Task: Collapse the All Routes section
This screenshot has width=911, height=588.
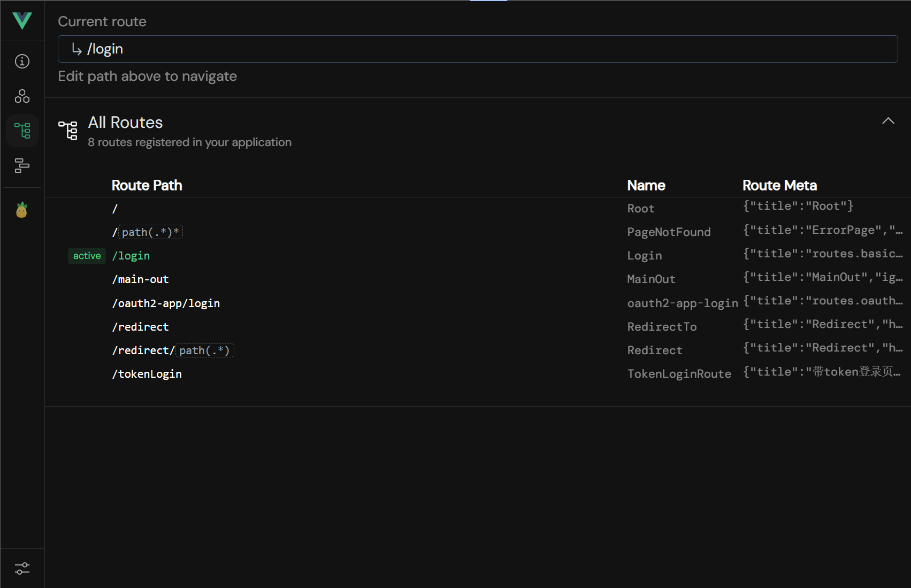Action: pos(888,121)
